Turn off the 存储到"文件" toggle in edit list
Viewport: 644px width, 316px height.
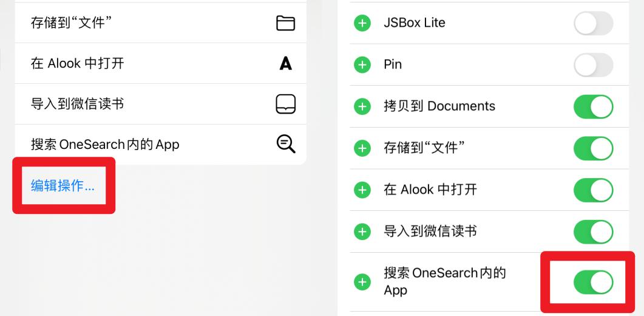tap(593, 148)
